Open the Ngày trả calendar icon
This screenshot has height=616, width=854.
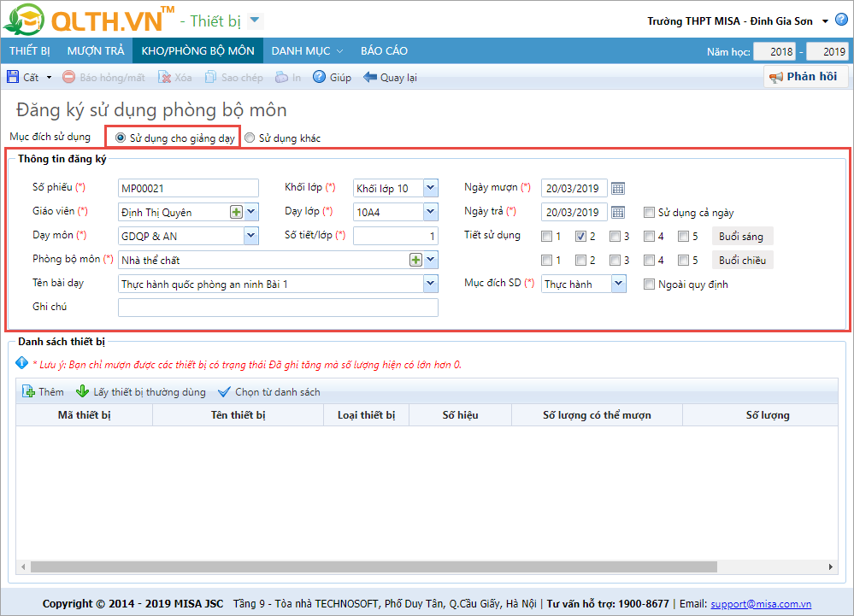click(x=617, y=212)
